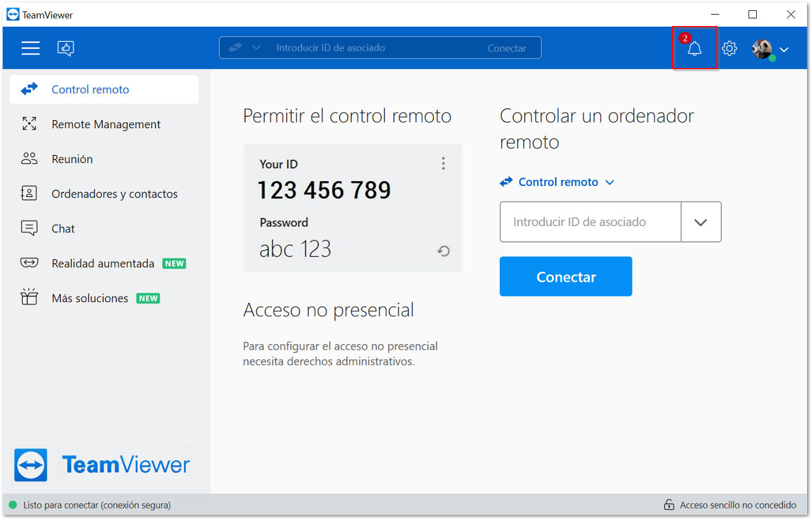Expand the account dropdown arrow next to avatar
This screenshot has height=520, width=812.
[x=784, y=50]
